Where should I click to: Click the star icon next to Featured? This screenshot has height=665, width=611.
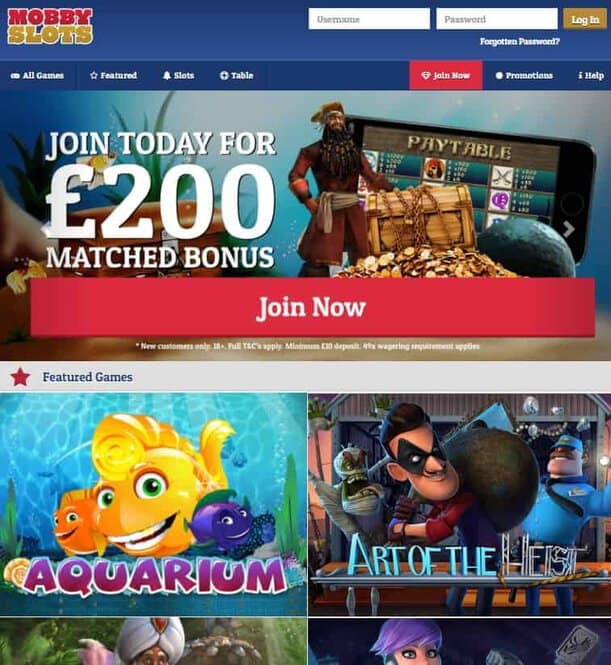[x=94, y=75]
